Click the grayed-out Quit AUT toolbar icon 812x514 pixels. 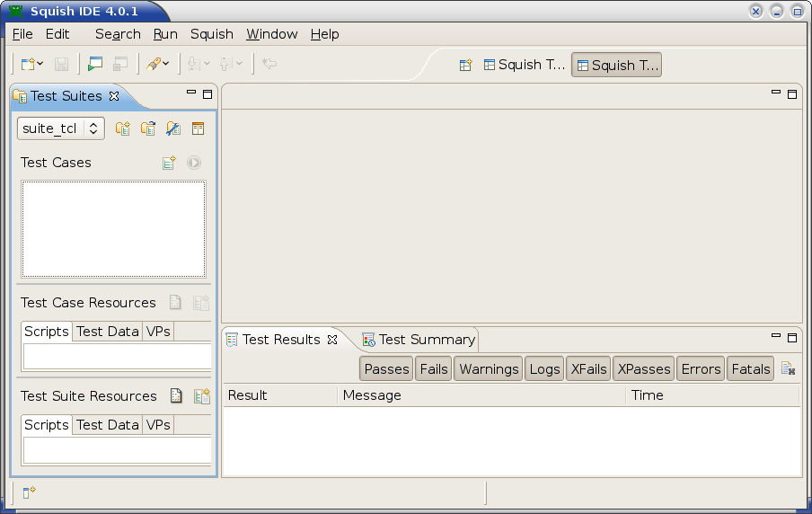[x=120, y=64]
